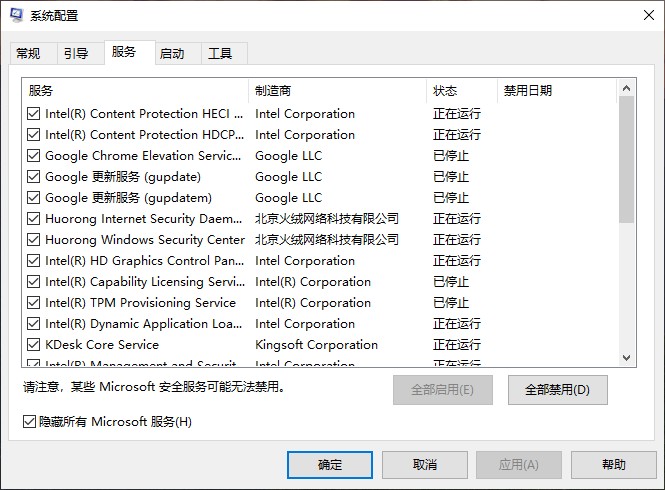The height and width of the screenshot is (490, 665).
Task: Click the 确定 button
Action: point(330,465)
